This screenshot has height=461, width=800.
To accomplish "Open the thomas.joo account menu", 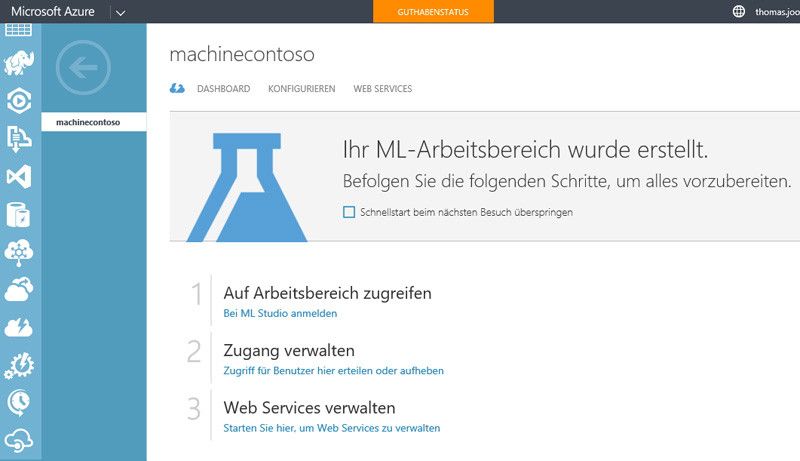I will click(777, 12).
